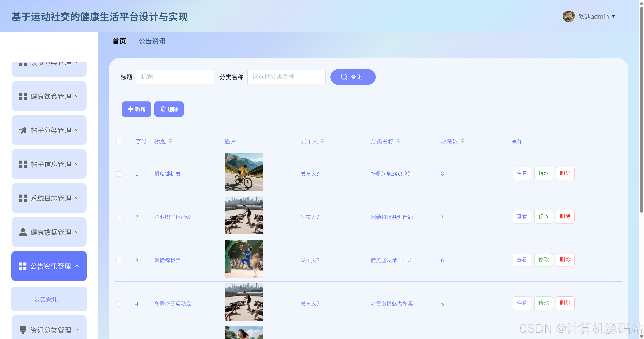
Task: View details of 帆船锦标赛 row
Action: [522, 173]
